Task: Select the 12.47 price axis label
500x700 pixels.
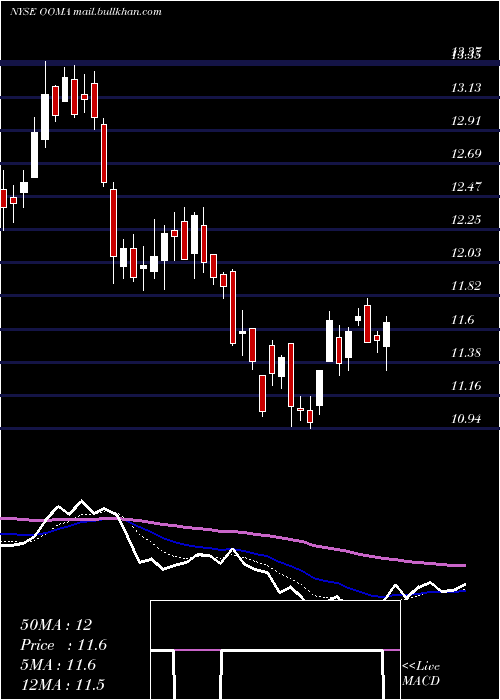Action: pos(466,187)
